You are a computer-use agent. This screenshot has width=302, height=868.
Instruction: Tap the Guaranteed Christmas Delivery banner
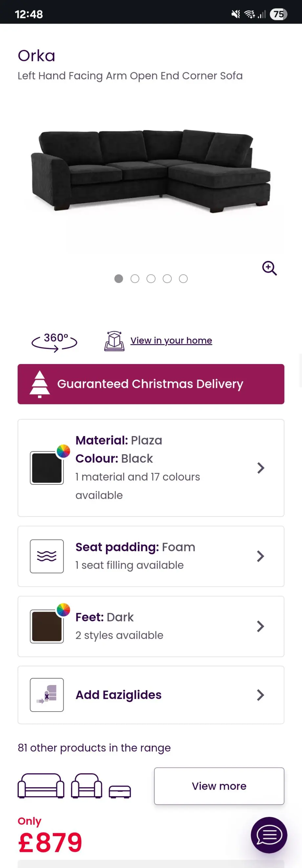[x=151, y=384]
